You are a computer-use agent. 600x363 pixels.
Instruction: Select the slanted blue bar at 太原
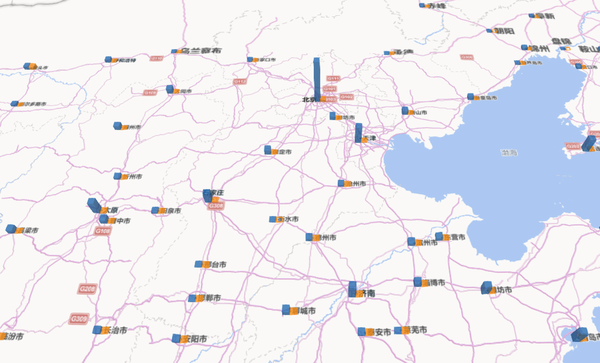click(94, 205)
